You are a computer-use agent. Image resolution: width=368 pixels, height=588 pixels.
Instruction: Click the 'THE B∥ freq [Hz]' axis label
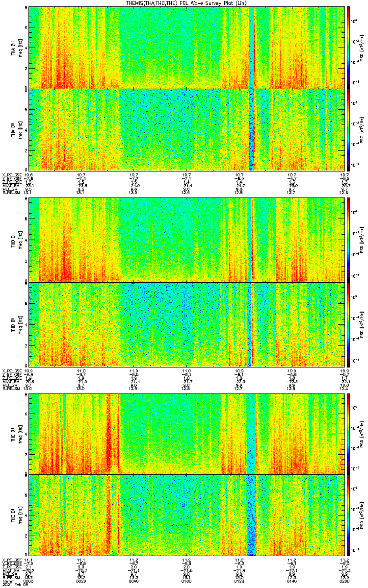coord(16,515)
